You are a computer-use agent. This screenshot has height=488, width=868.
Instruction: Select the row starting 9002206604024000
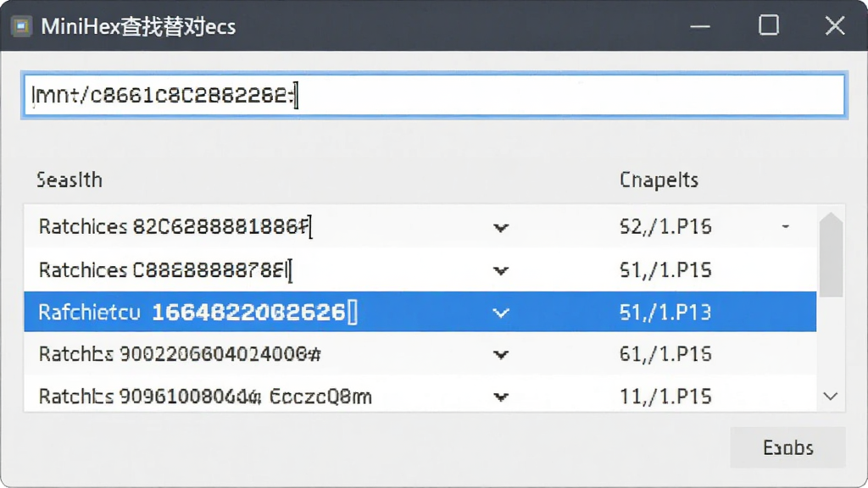420,354
